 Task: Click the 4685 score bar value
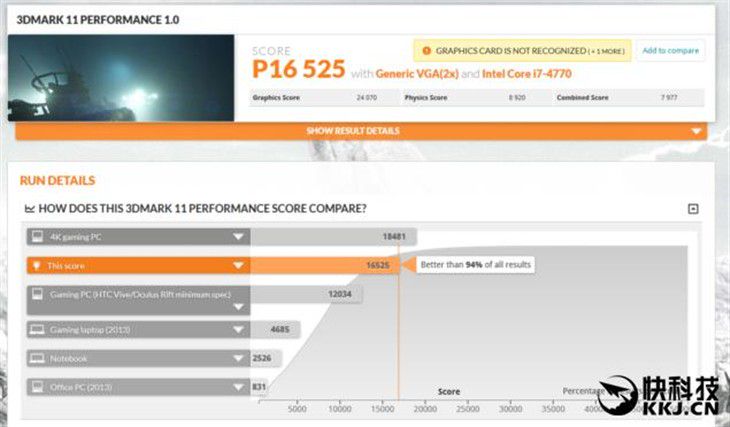coord(280,330)
